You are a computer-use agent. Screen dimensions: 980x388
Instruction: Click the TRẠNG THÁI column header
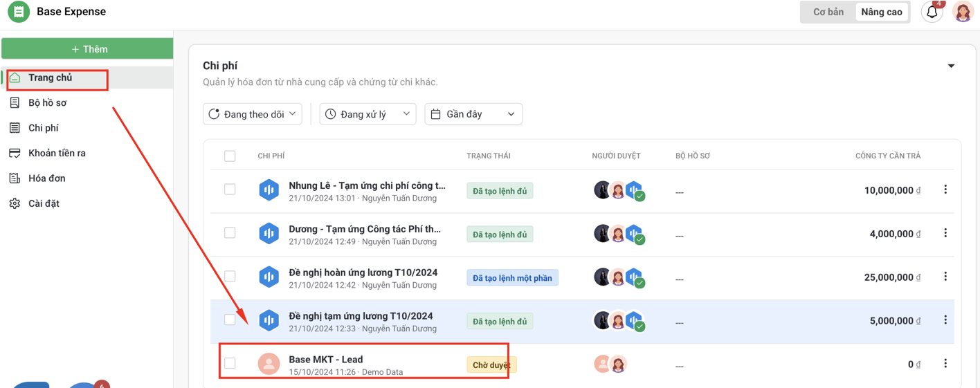[x=489, y=156]
